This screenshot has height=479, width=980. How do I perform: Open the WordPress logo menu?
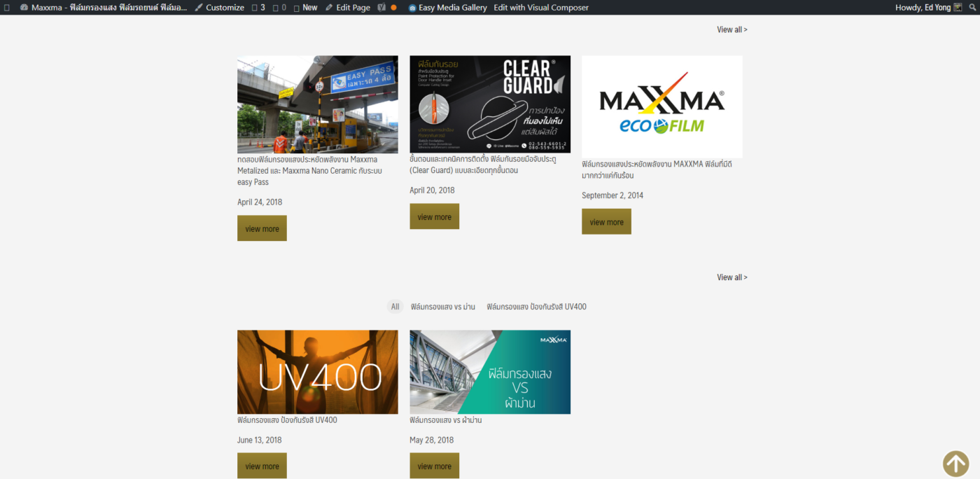point(7,8)
